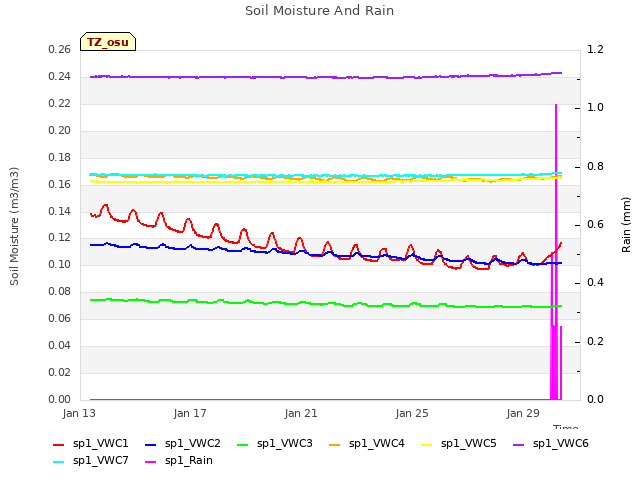Viewport: 640px width, 480px height.
Task: Click the Jan 21 x-axis tick label
Action: (x=301, y=413)
